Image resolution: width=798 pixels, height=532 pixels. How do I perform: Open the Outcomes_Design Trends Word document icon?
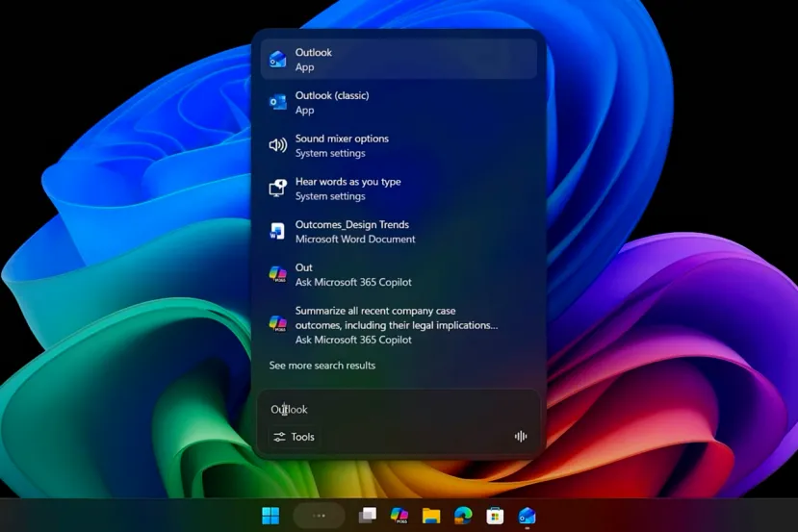[x=277, y=232]
